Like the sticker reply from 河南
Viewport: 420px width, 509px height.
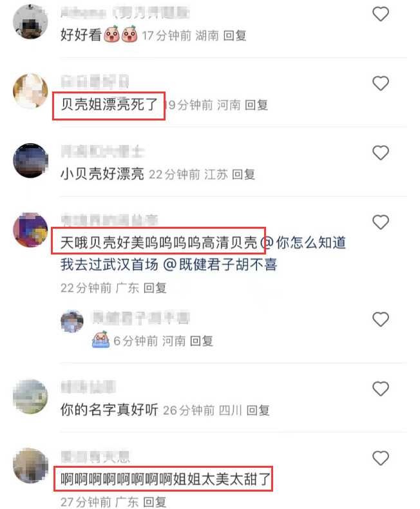(381, 320)
